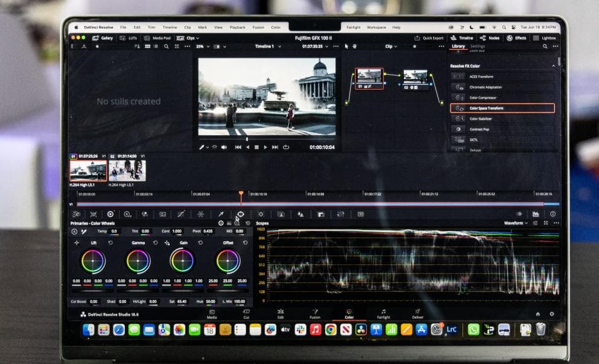599x364 pixels.
Task: Open the File menu
Action: pyautogui.click(x=123, y=27)
